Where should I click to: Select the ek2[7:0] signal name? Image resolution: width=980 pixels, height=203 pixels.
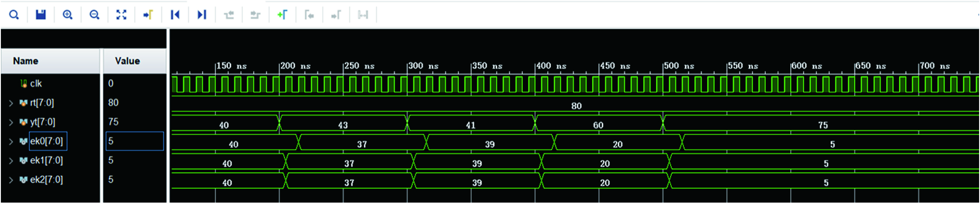coord(47,180)
